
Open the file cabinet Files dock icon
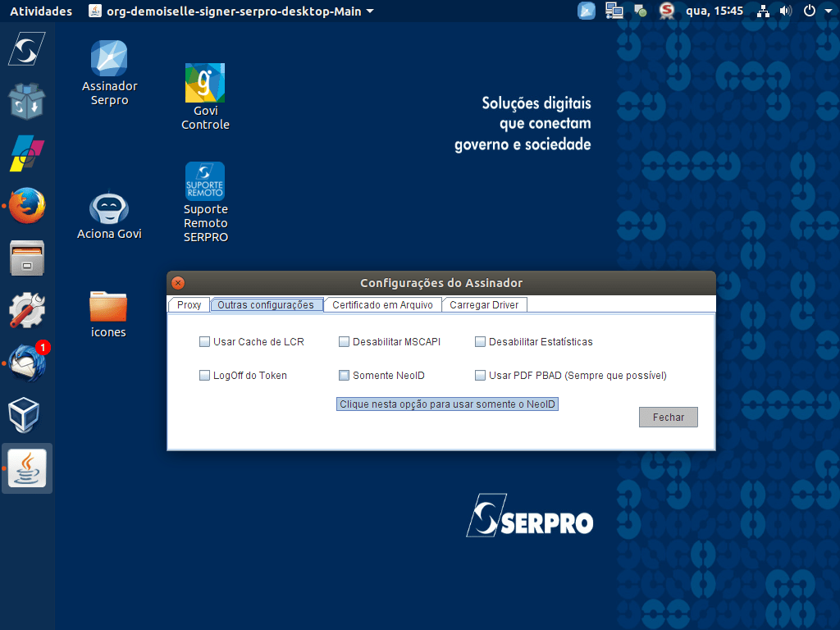27,258
